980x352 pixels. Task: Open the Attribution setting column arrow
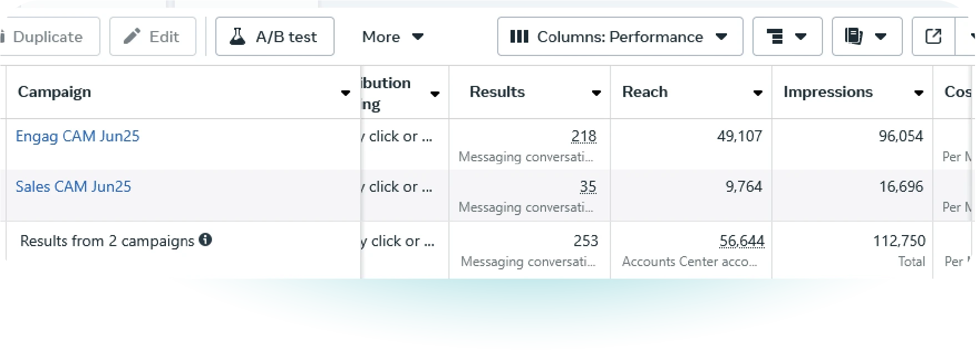pyautogui.click(x=435, y=94)
